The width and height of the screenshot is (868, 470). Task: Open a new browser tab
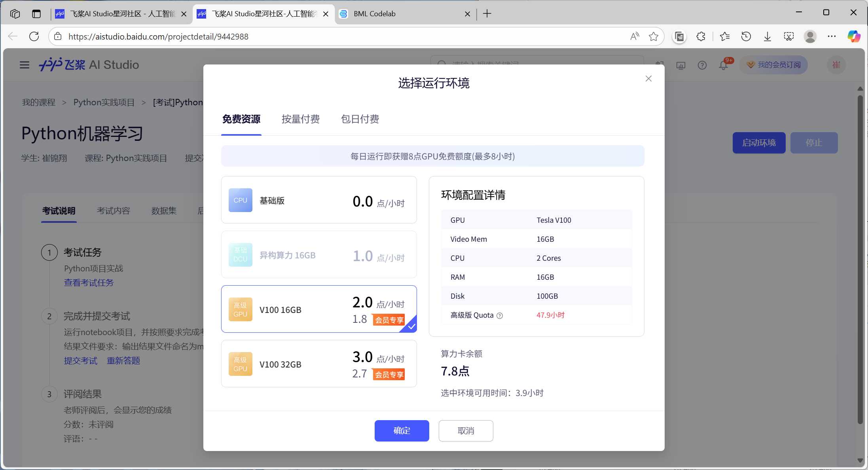pos(487,14)
